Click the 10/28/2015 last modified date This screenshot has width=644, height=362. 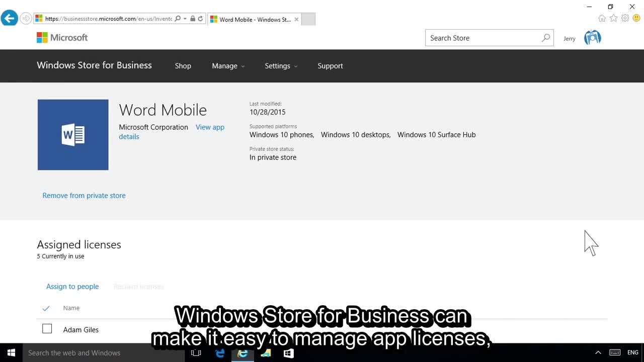268,112
